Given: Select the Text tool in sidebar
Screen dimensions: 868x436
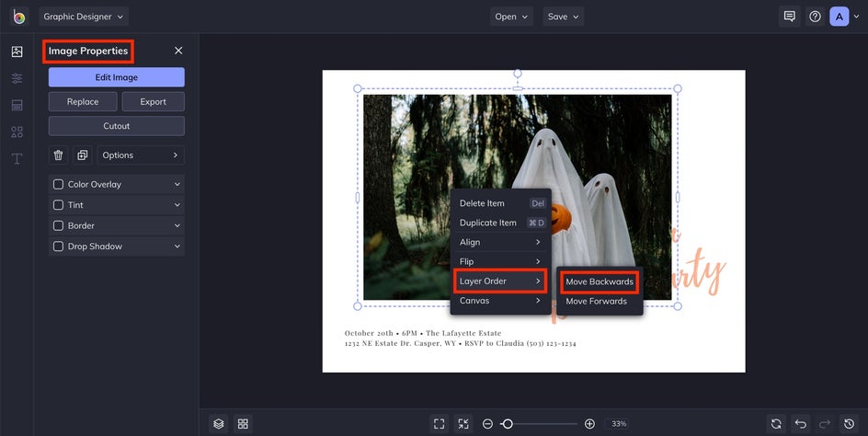Looking at the screenshot, I should click(x=17, y=158).
